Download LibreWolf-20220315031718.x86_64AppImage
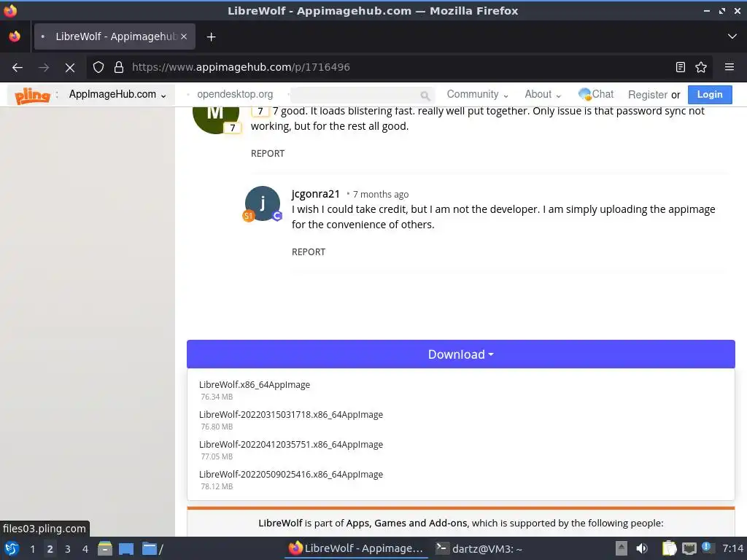Screen dimensions: 747x560 pos(291,415)
